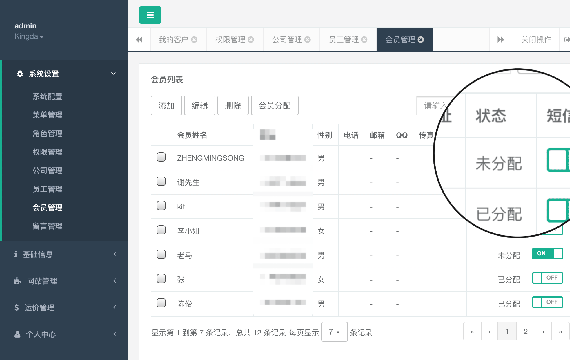Open 角色管理 in the sidebar
Image resolution: width=570 pixels, height=360 pixels.
47,133
